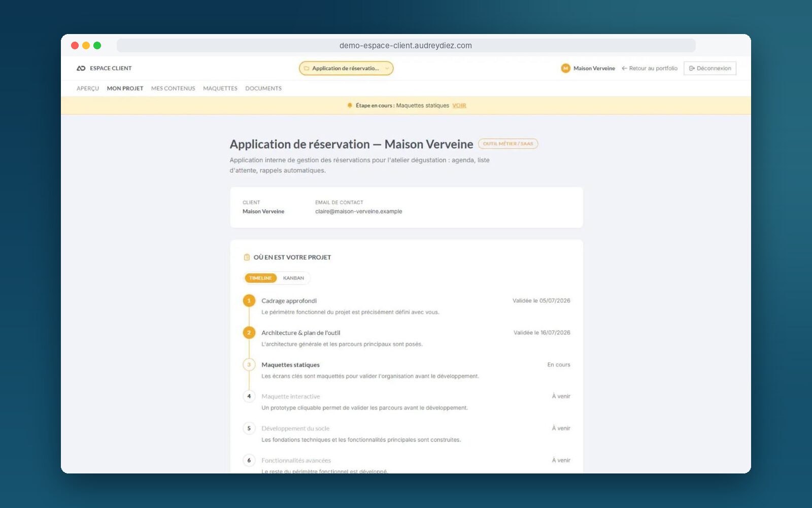Screen dimensions: 812x508
Task: Open the Application de réservation project dropdown
Action: 346,68
